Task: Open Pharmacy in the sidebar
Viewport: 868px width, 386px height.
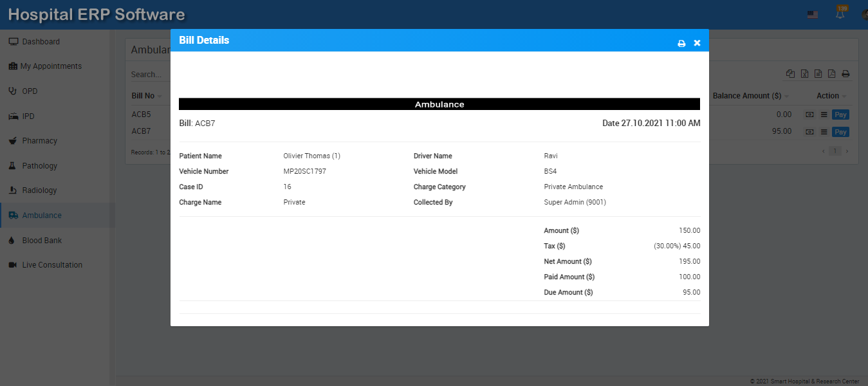Action: point(39,141)
